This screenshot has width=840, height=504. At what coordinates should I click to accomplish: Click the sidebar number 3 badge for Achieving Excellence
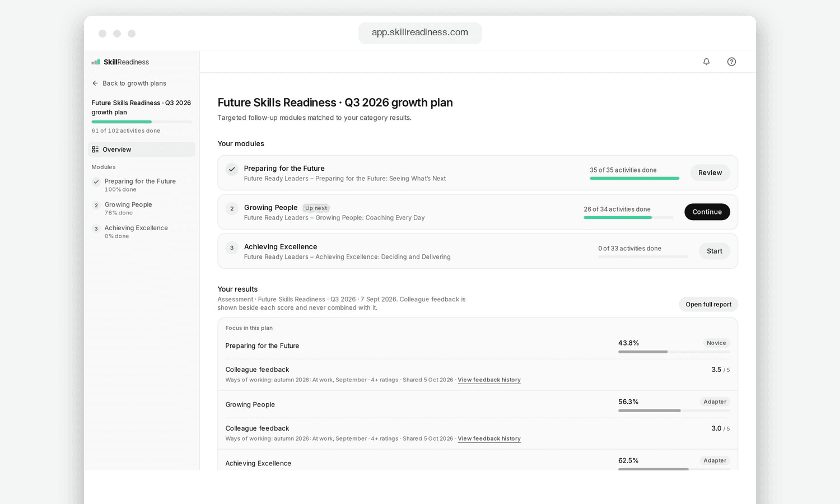[x=96, y=228]
